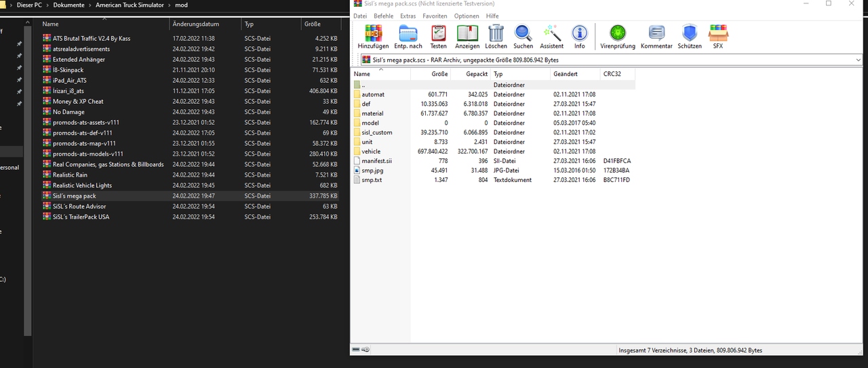Sort archive by Größe column header

coord(431,74)
